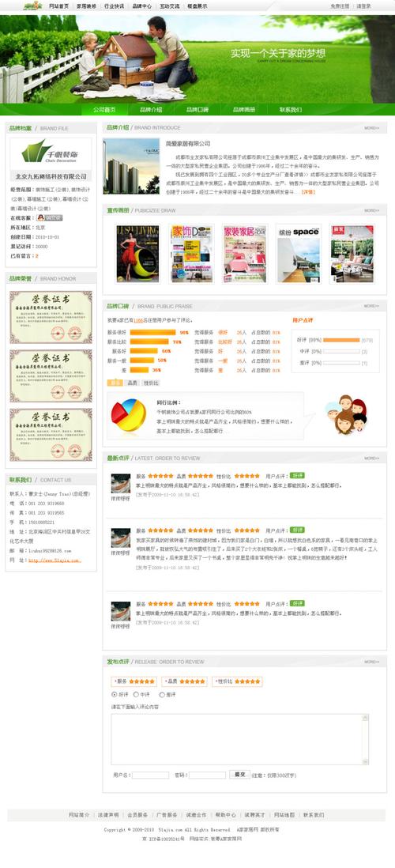
Task: Click 网站地图 in the footer
Action: coord(284,815)
